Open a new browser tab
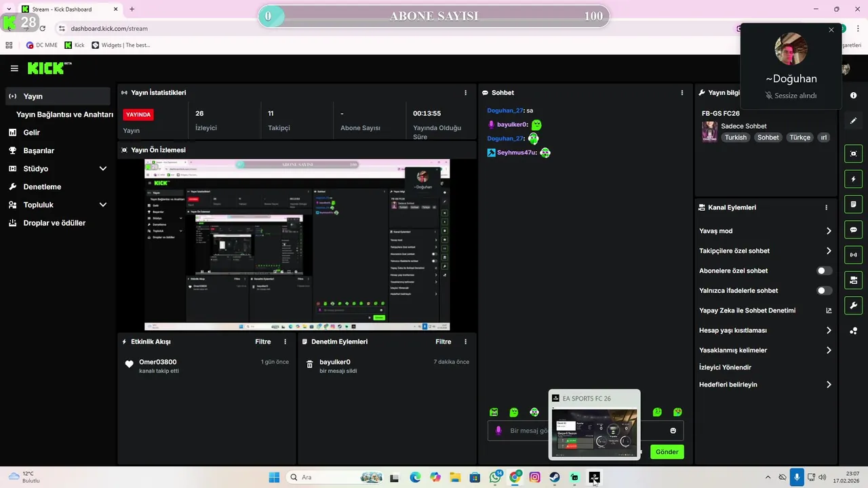Image resolution: width=868 pixels, height=488 pixels. (132, 9)
